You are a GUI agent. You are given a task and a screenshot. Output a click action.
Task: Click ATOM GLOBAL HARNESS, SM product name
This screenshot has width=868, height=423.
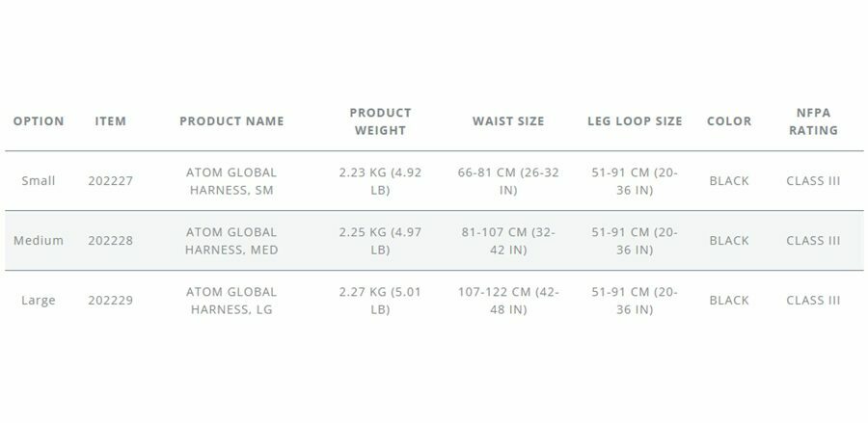coord(231,181)
